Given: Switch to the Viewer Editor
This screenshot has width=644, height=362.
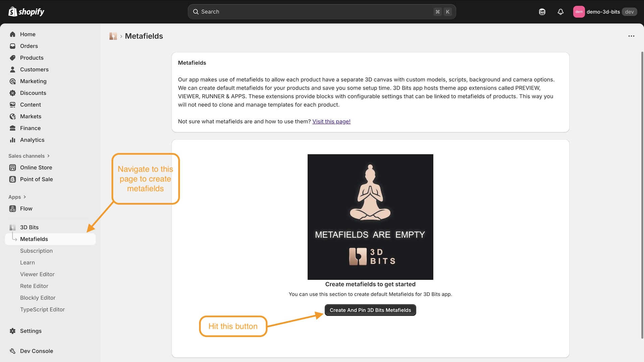Looking at the screenshot, I should (x=37, y=274).
